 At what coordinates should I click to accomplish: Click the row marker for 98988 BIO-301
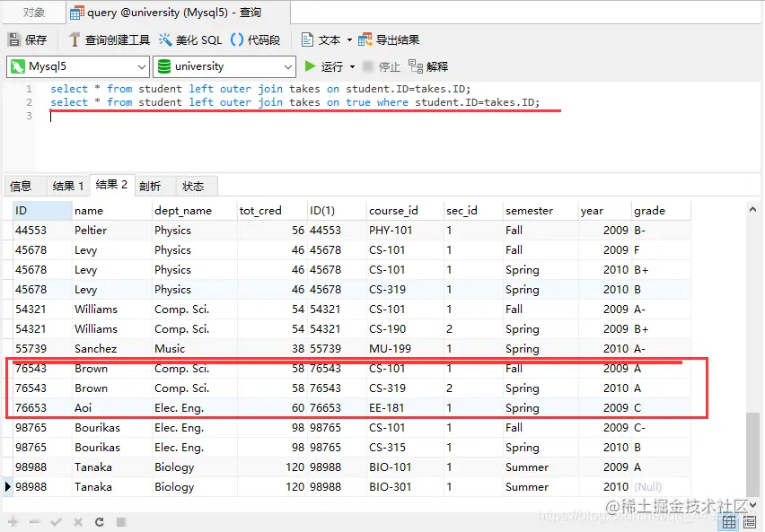7,486
